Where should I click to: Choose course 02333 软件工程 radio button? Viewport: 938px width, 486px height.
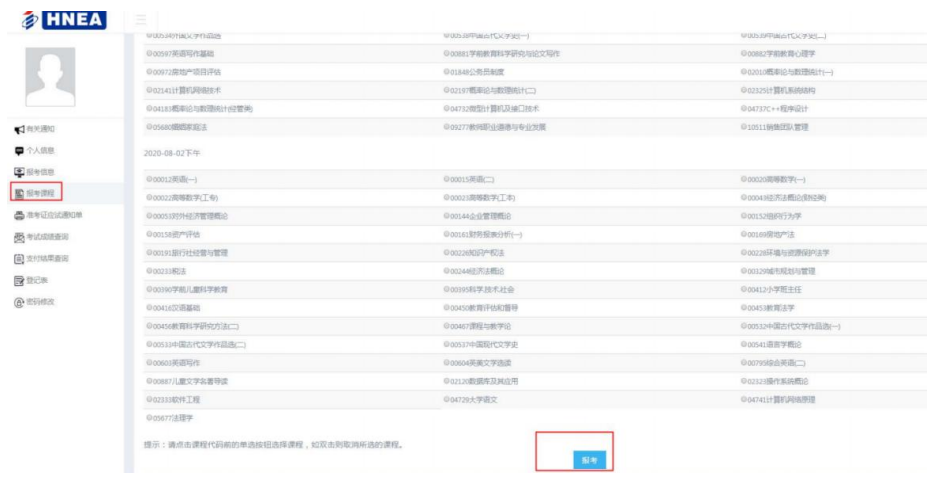[149, 399]
